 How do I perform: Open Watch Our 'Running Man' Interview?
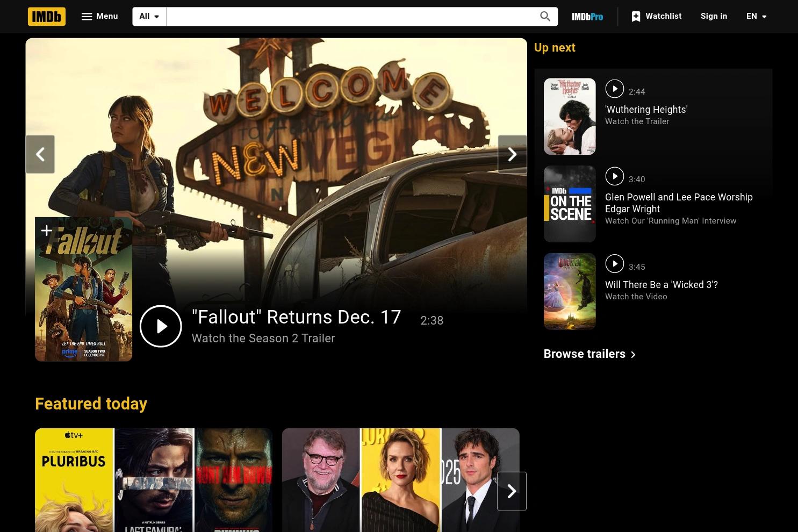coord(671,220)
